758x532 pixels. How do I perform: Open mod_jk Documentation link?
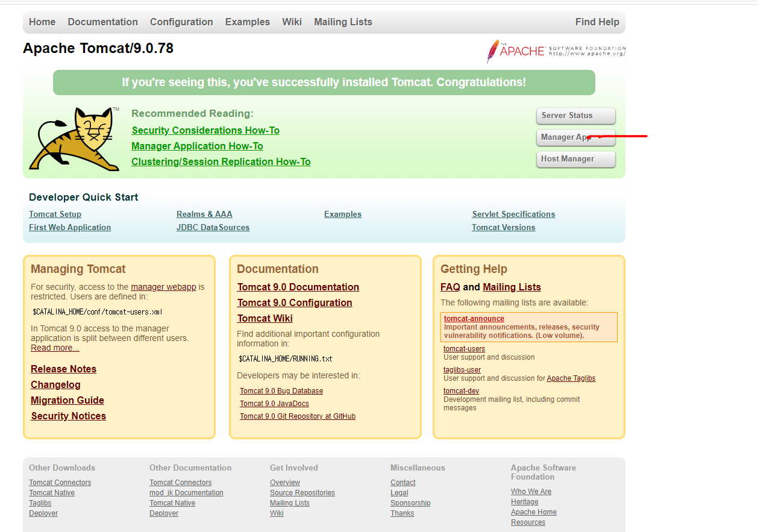tap(186, 493)
